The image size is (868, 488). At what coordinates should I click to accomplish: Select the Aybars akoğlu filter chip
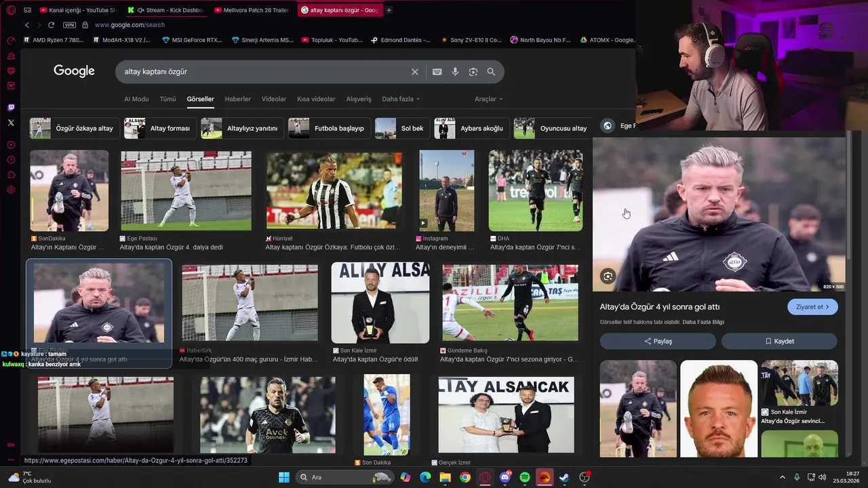(x=471, y=128)
